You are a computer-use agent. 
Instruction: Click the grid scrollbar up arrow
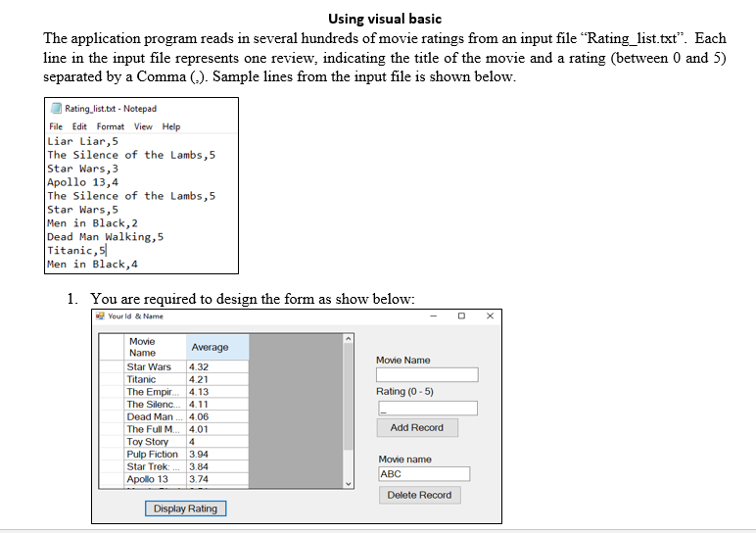coord(349,339)
